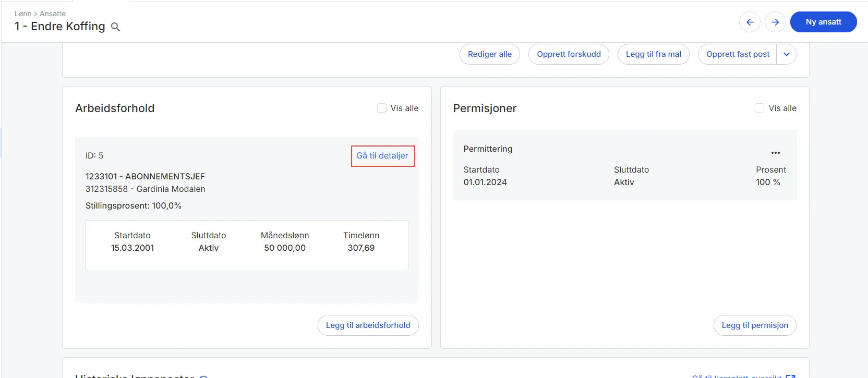Enable Vis alle checkbox in Permisjoner

759,108
